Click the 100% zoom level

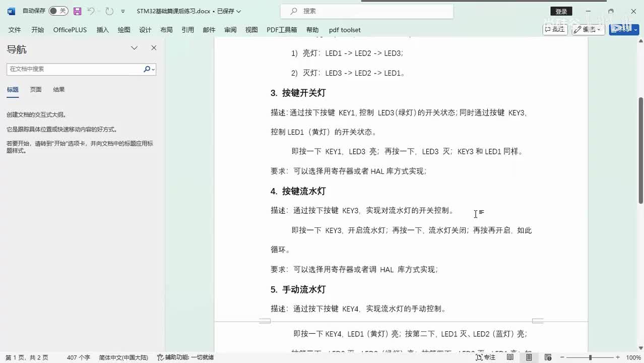[x=633, y=357]
